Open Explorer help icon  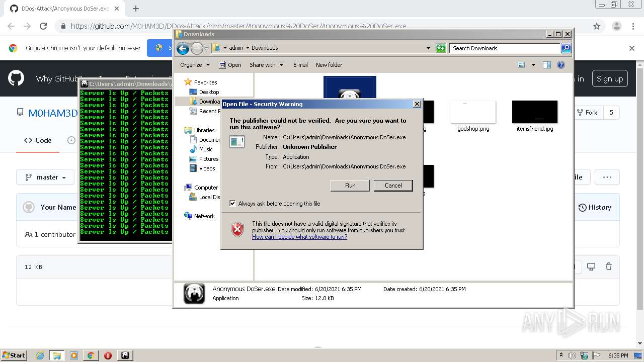[561, 65]
